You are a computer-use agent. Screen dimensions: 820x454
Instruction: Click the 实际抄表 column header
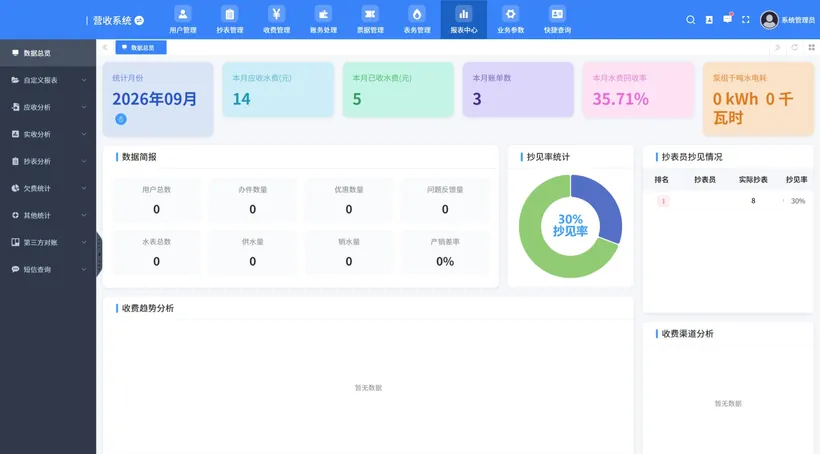click(753, 180)
